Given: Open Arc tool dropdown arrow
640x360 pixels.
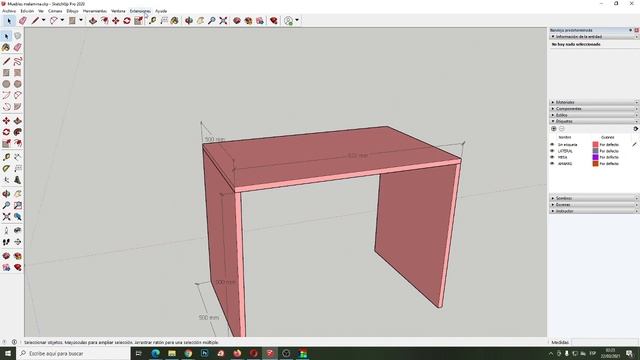Looking at the screenshot, I should [x=62, y=20].
